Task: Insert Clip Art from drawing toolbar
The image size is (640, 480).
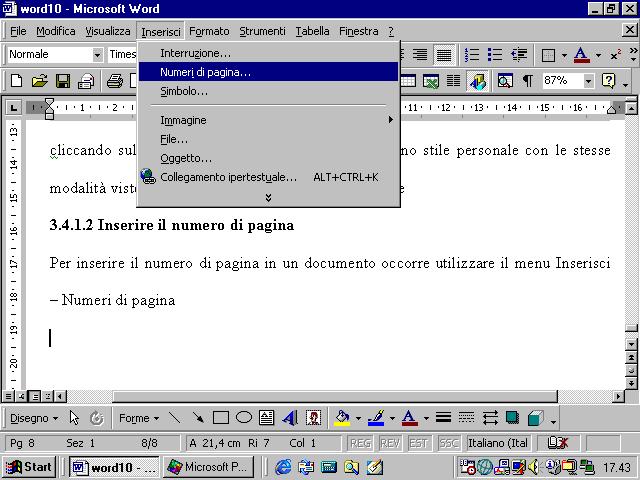Action: tap(313, 418)
